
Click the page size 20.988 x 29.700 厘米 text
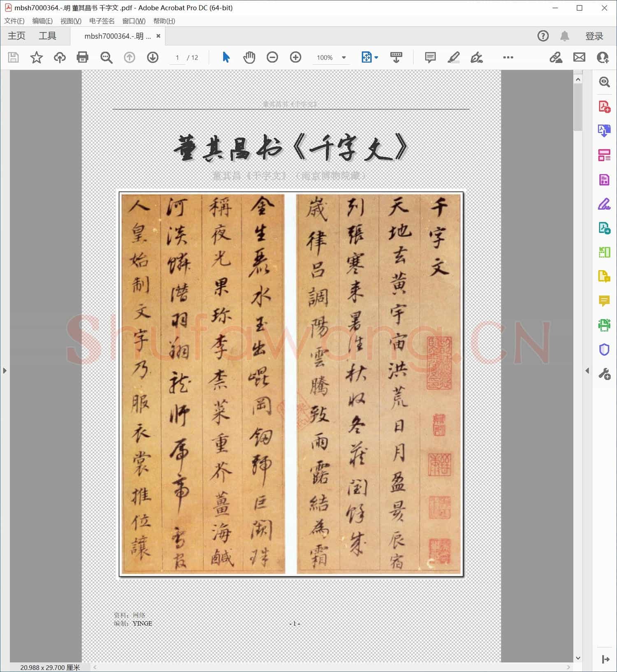pyautogui.click(x=50, y=667)
